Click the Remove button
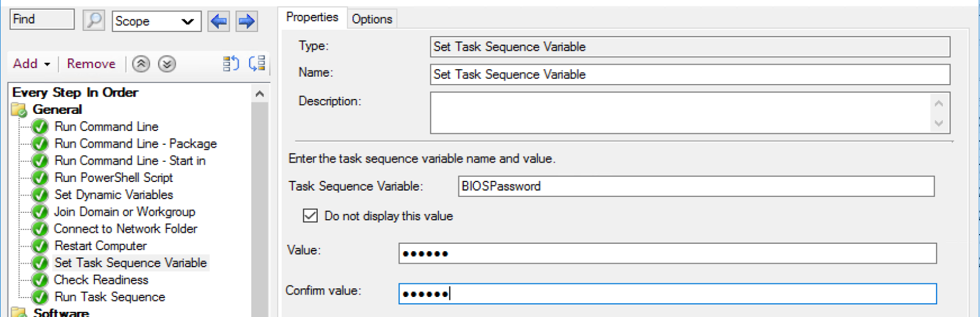The image size is (980, 317). tap(91, 64)
